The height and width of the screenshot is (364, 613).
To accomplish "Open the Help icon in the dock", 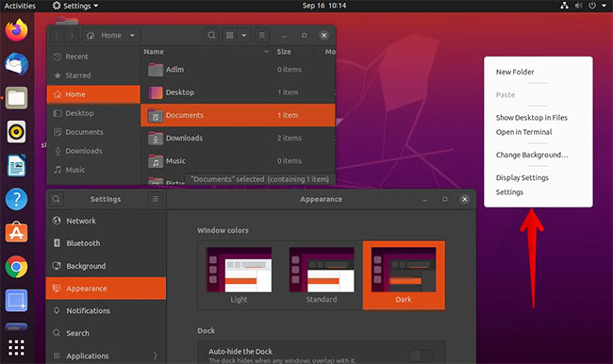I will (16, 199).
